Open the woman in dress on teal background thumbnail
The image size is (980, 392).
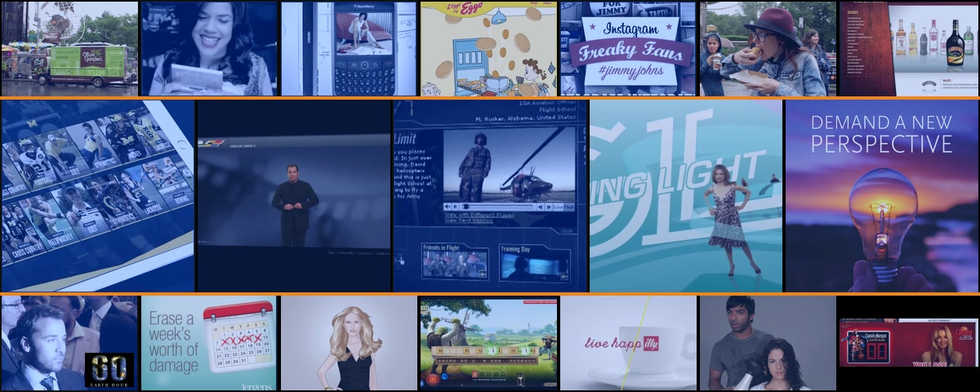tap(685, 196)
